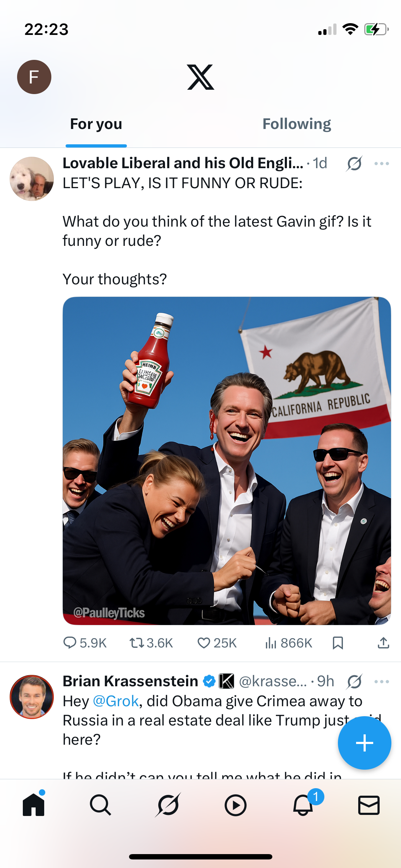Open the Messages envelope icon
This screenshot has width=401, height=868.
(x=369, y=805)
